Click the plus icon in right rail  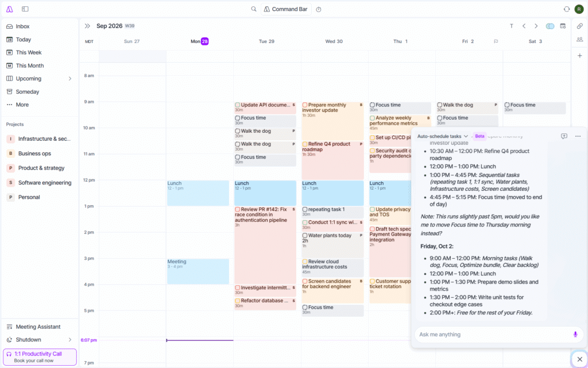(580, 56)
